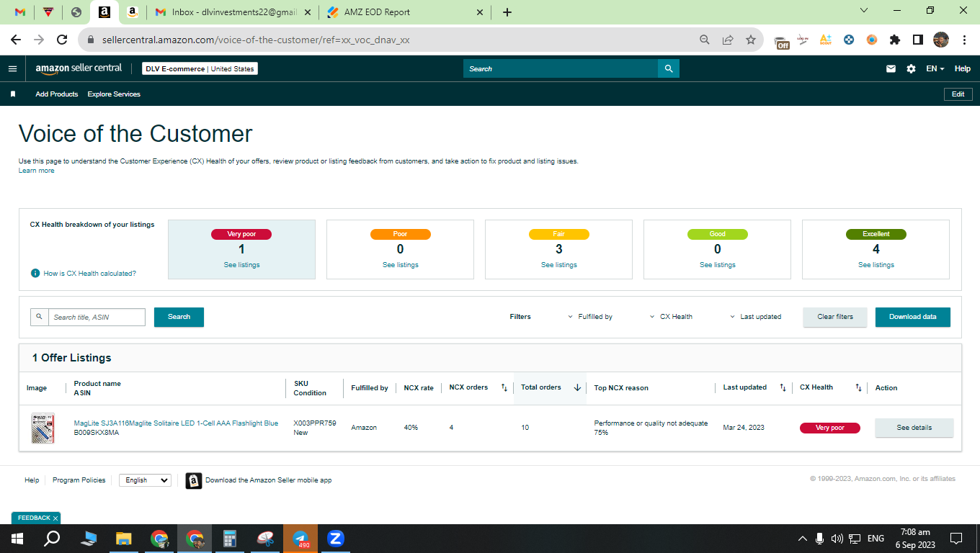Click See listings under Excellent
The width and height of the screenshot is (980, 553).
(876, 265)
